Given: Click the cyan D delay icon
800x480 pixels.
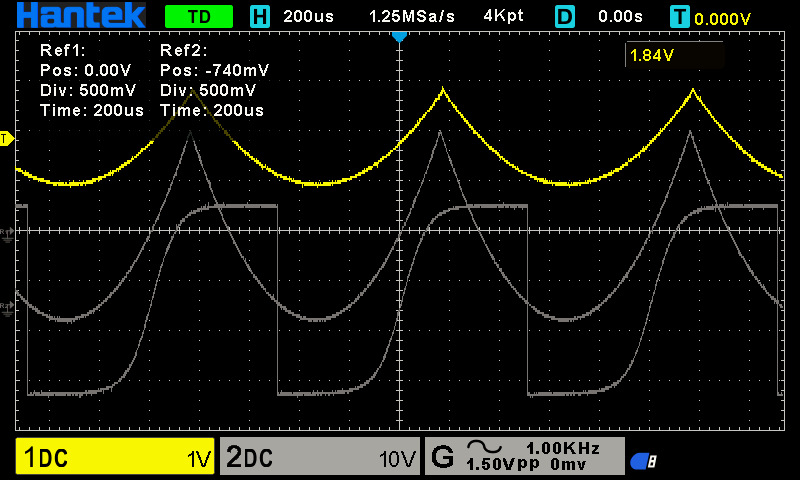Looking at the screenshot, I should 564,17.
